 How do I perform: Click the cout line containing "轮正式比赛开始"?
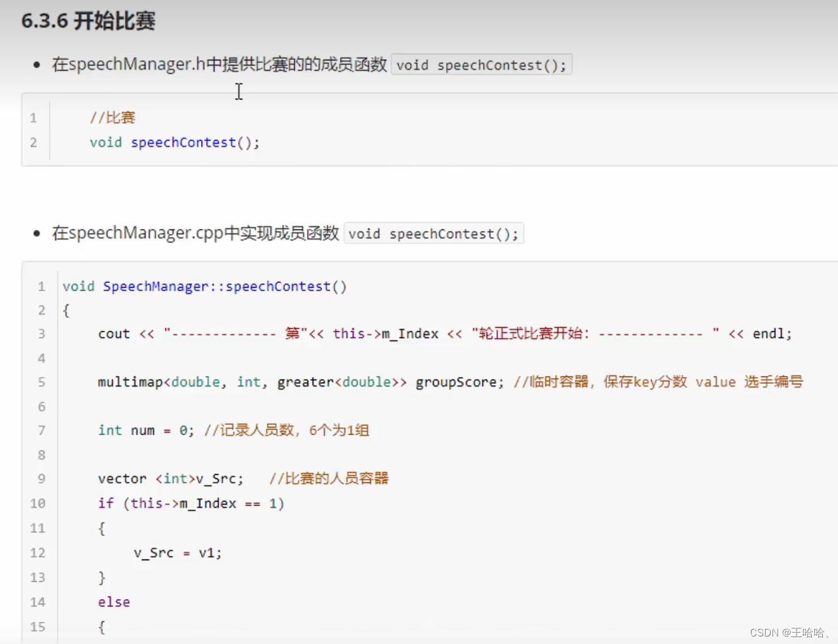tap(444, 334)
